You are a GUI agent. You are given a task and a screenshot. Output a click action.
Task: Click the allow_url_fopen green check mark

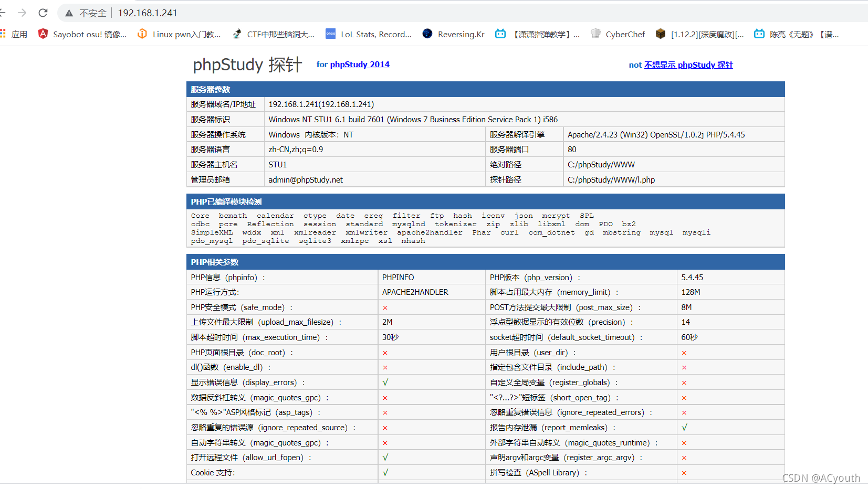385,458
